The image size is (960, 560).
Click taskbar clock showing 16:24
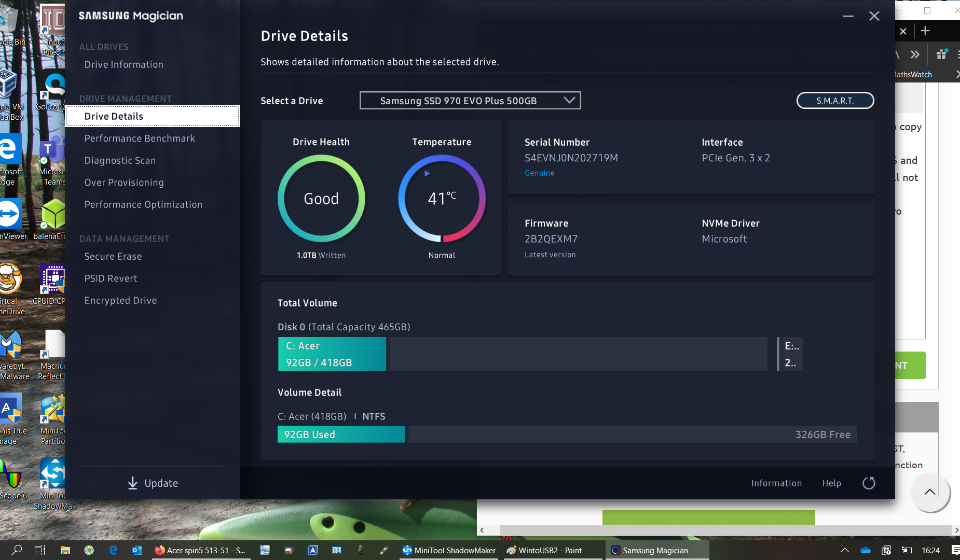930,550
